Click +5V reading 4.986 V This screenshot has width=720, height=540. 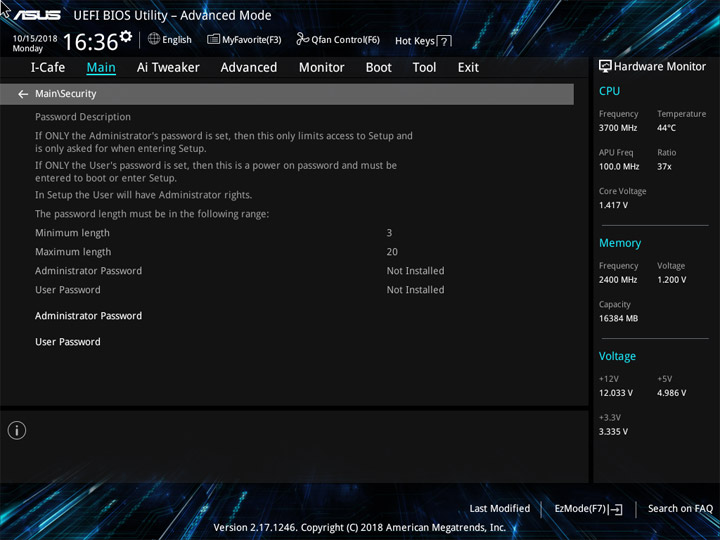click(x=672, y=393)
